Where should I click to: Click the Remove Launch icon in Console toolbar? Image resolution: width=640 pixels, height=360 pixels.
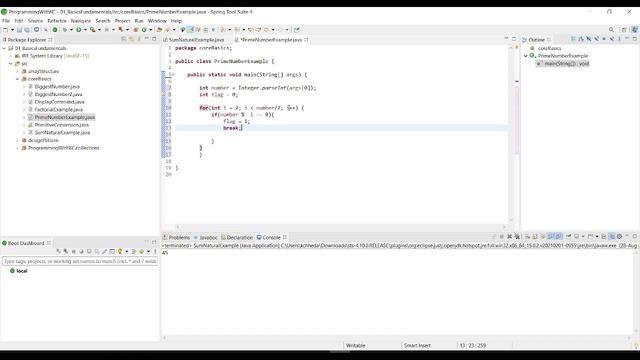[x=509, y=237]
